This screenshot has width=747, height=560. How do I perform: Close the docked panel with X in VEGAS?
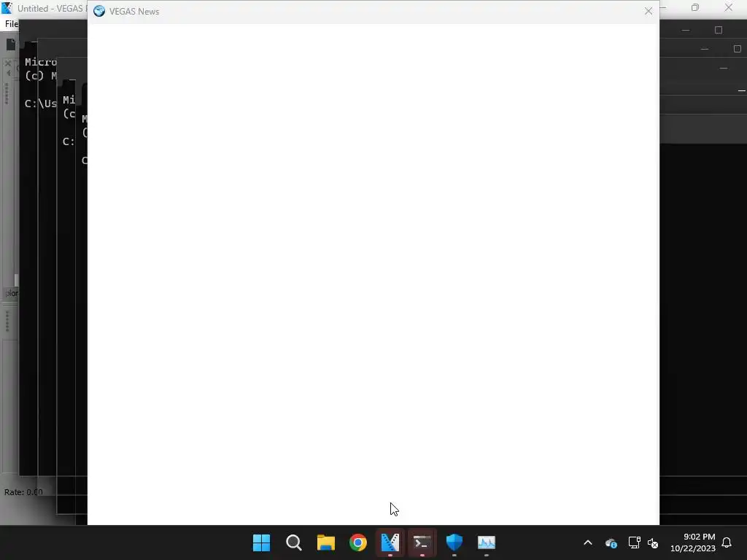7,63
